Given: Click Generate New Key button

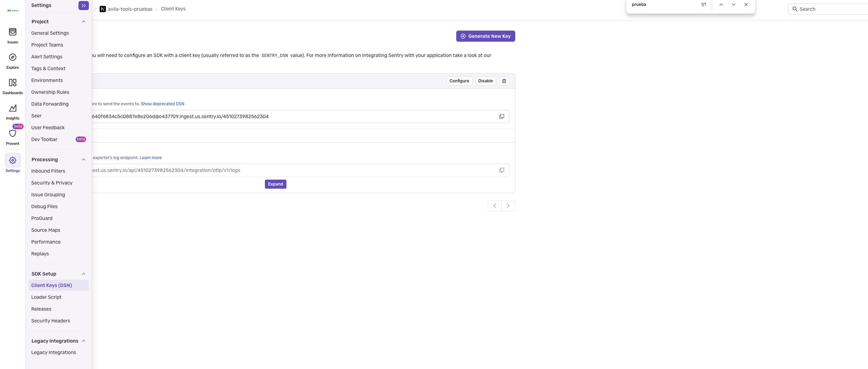Looking at the screenshot, I should [x=485, y=36].
